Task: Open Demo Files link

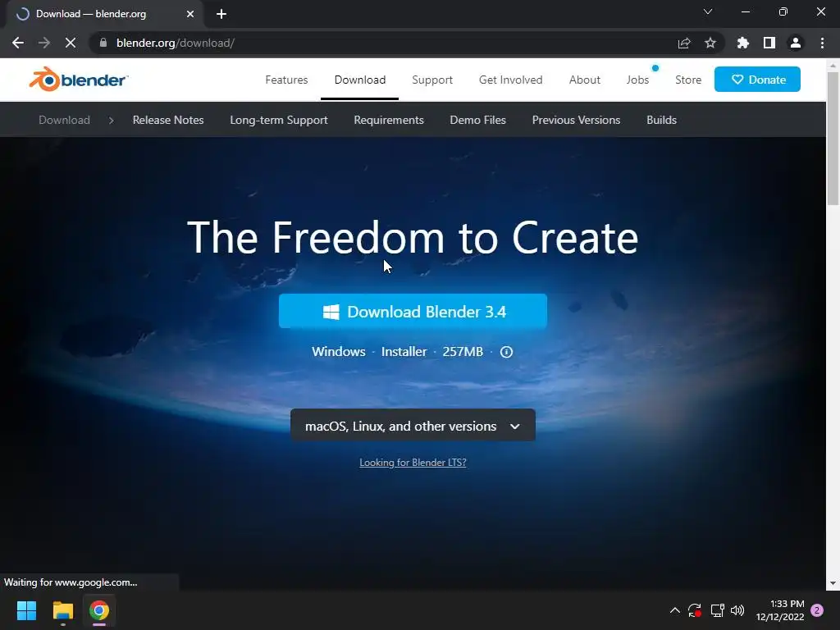Action: 478,120
